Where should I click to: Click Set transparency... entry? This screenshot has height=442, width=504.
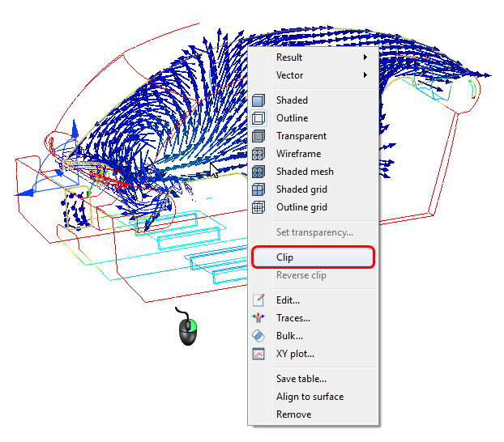point(313,232)
